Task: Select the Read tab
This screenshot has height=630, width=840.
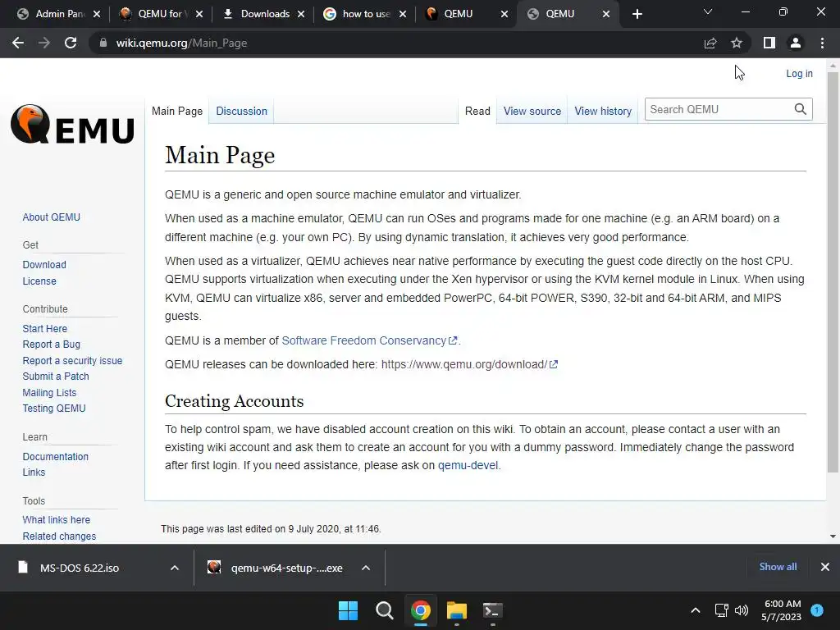Action: (477, 111)
